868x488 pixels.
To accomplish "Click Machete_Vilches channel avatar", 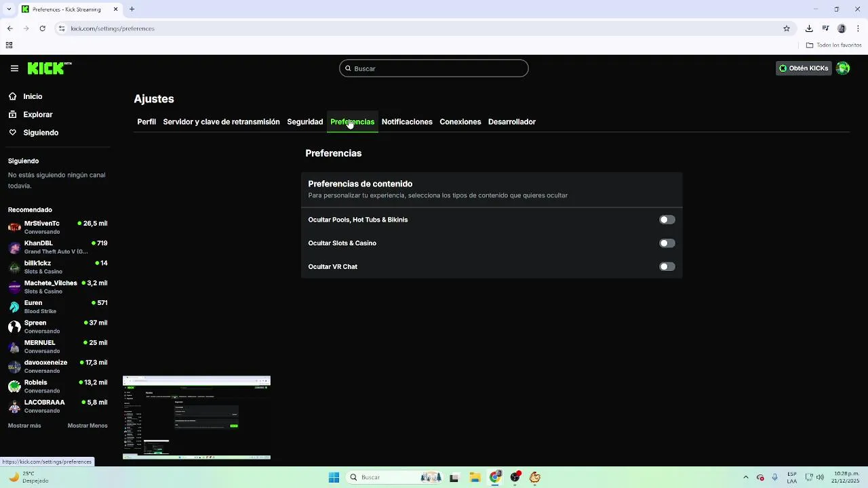I will pos(14,287).
